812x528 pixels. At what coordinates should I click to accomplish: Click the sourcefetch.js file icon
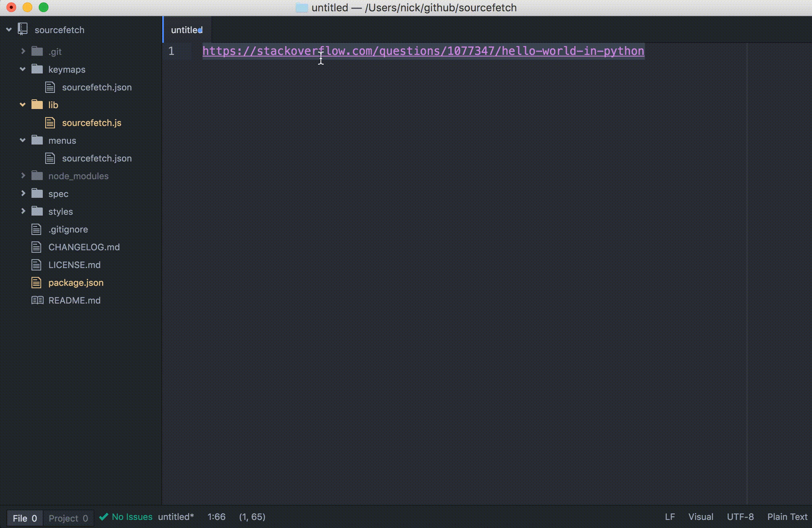(50, 123)
